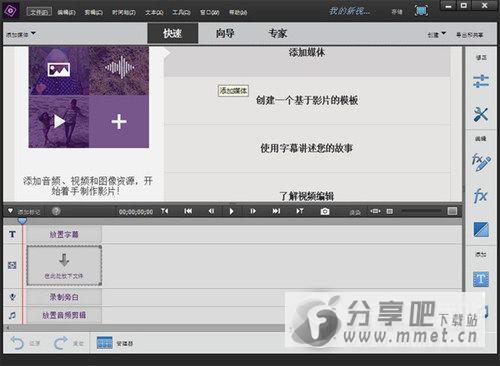Open the Organizer button at bottom
This screenshot has height=366, width=500.
114,343
